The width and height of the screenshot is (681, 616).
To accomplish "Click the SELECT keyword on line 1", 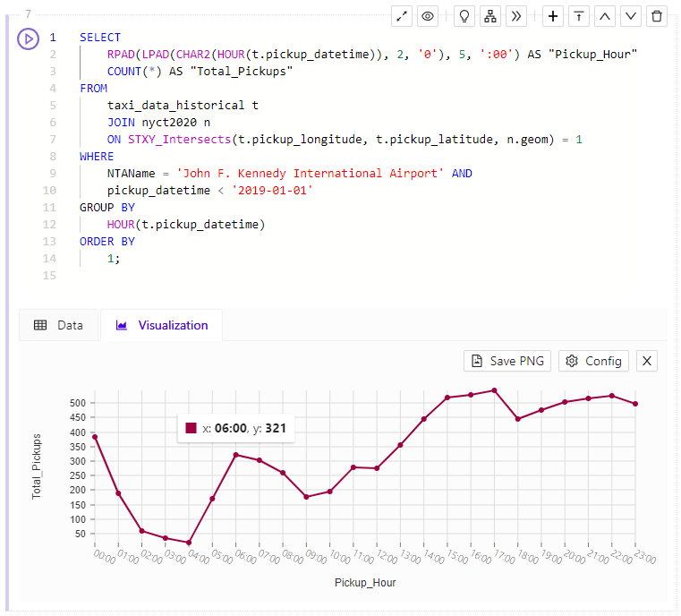I will click(100, 38).
